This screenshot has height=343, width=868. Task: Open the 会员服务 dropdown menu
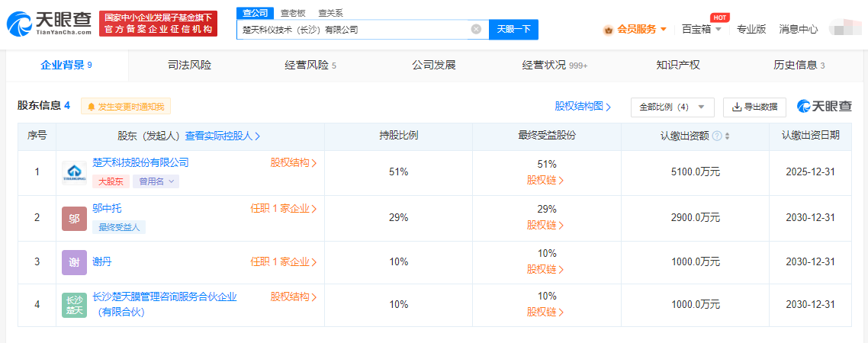(x=635, y=29)
